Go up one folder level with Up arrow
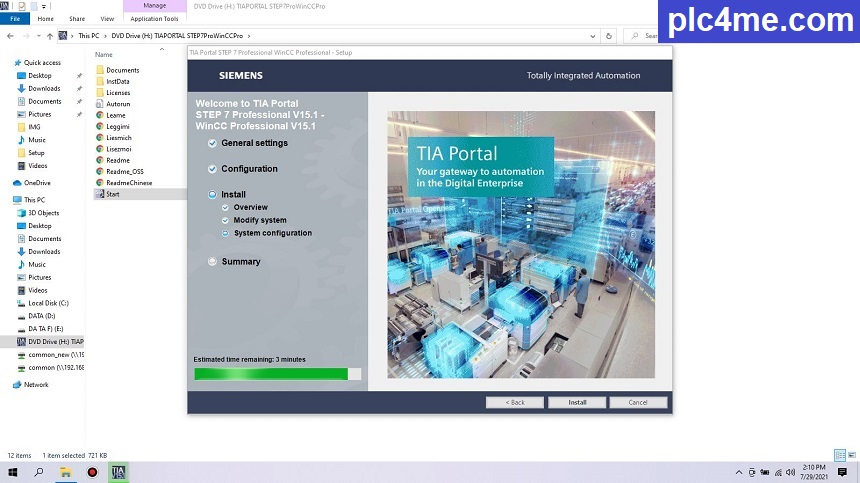This screenshot has width=860, height=483. 49,36
